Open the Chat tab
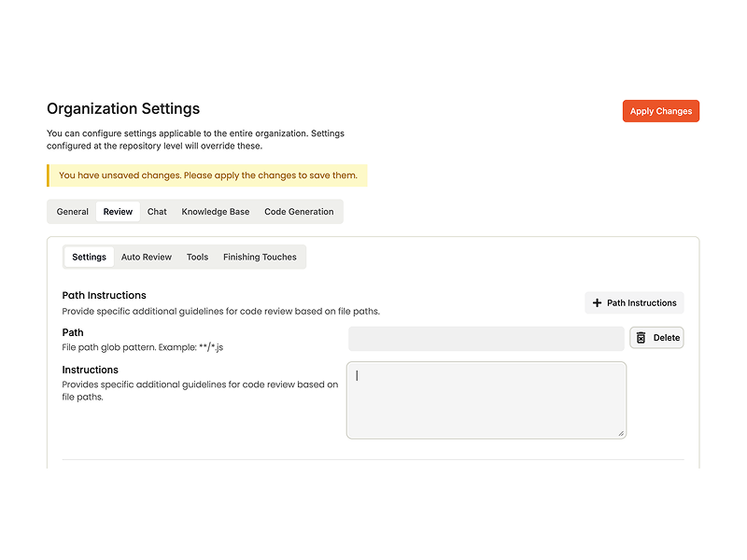This screenshot has width=747, height=560. click(157, 212)
